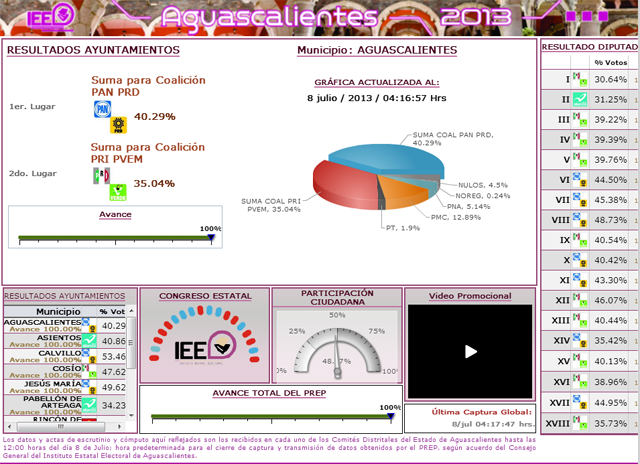640x464 pixels.
Task: Click the district II green party icon
Action: tap(581, 100)
